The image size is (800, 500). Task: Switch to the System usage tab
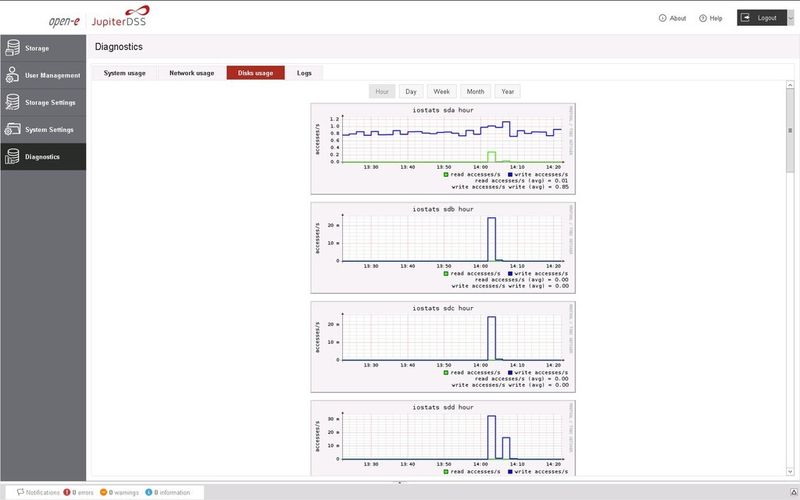tap(124, 73)
